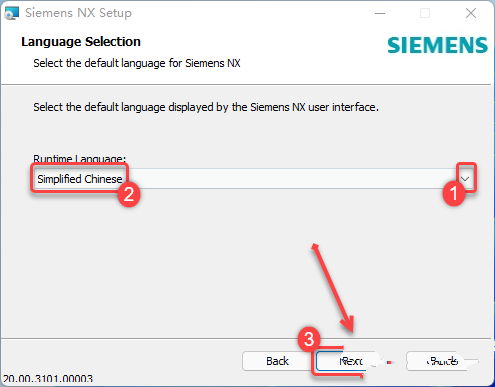Click the Siemens NX Setup title text
495x387 pixels.
[79, 13]
